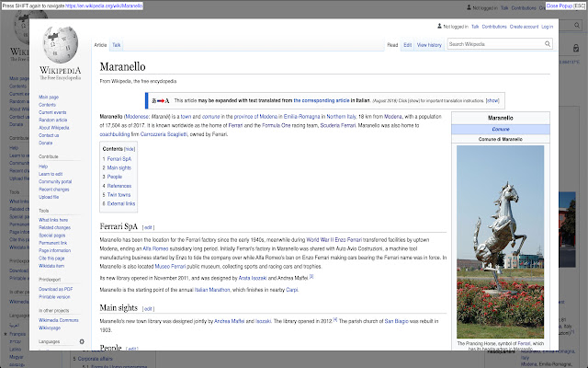Open Random article from sidebar
Viewport: 588px width, 368px height.
pyautogui.click(x=53, y=120)
